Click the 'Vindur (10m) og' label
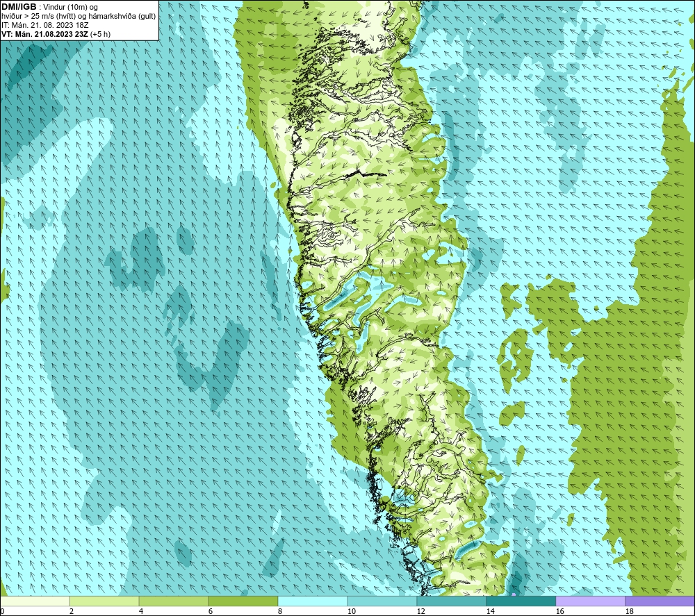695x616 pixels. (70, 8)
